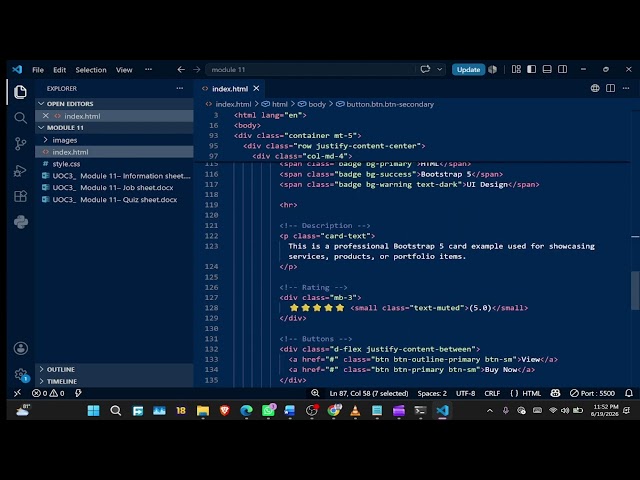The height and width of the screenshot is (480, 640).
Task: Open Microsoft Edge on taskbar
Action: [x=246, y=411]
